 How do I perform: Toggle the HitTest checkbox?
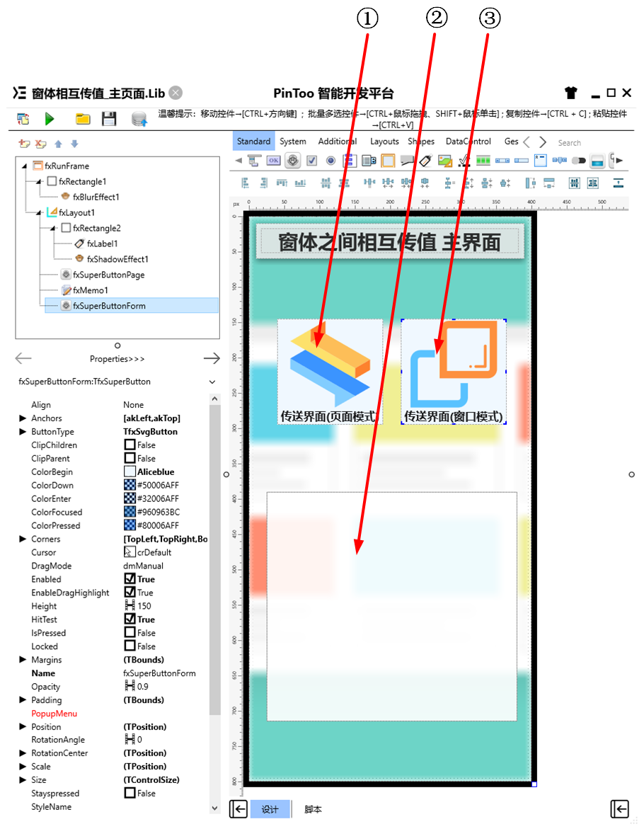point(130,619)
